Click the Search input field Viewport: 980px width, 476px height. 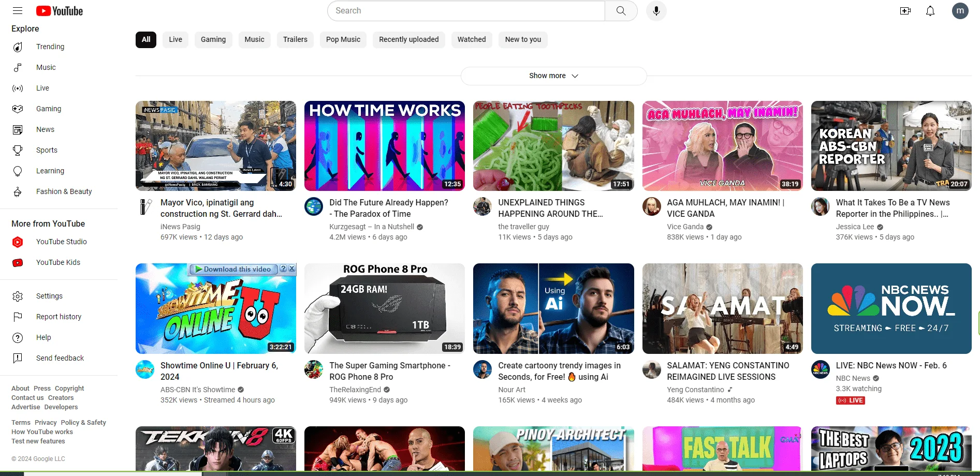[466, 11]
